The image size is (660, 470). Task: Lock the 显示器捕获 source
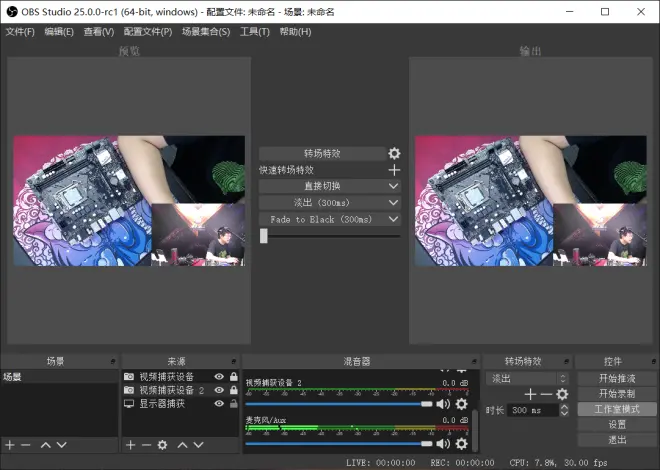click(234, 404)
